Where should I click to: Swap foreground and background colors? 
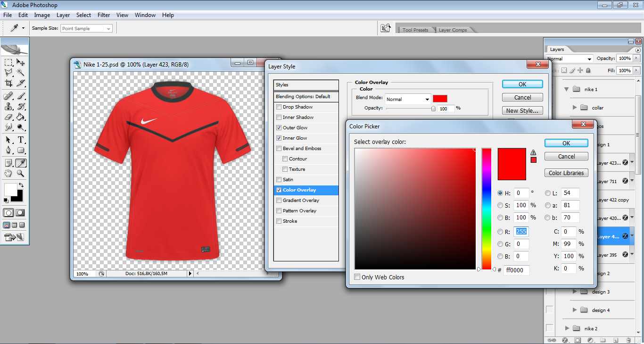tap(21, 185)
